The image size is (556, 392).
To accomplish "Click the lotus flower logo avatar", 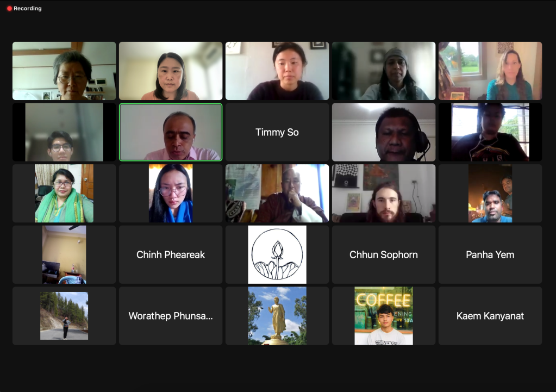I will pyautogui.click(x=277, y=254).
